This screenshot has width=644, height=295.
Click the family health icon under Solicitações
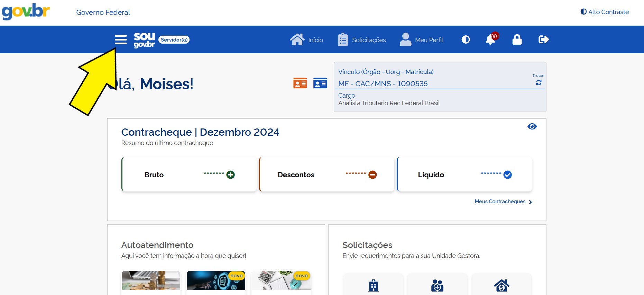click(x=437, y=286)
